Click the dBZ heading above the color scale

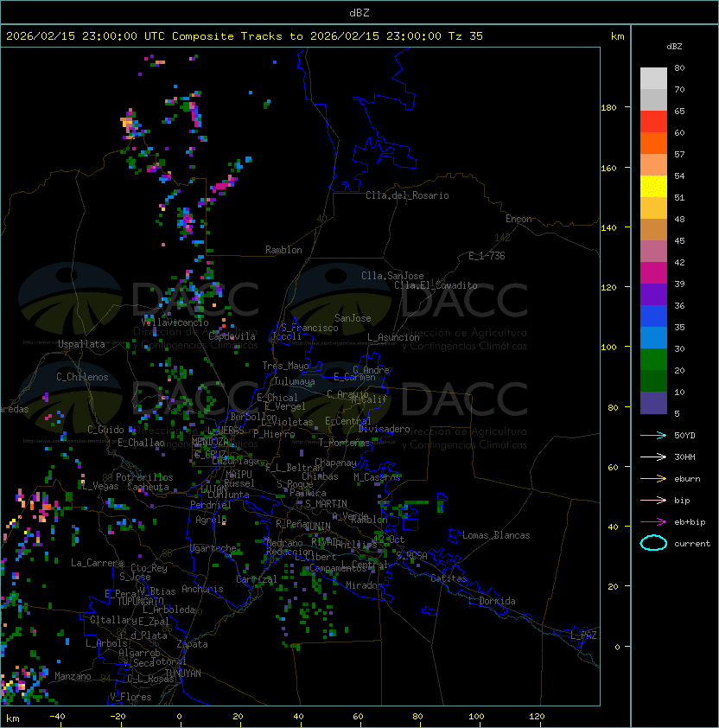pos(674,47)
